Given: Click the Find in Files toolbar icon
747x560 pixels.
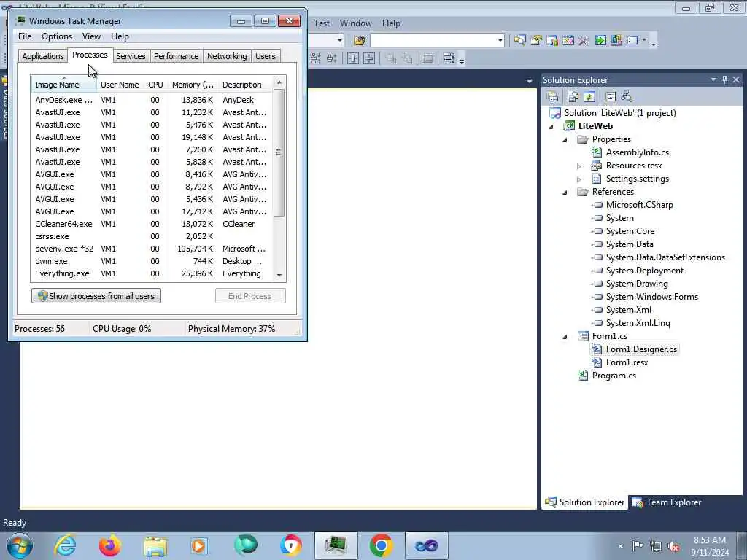Looking at the screenshot, I should (x=360, y=41).
